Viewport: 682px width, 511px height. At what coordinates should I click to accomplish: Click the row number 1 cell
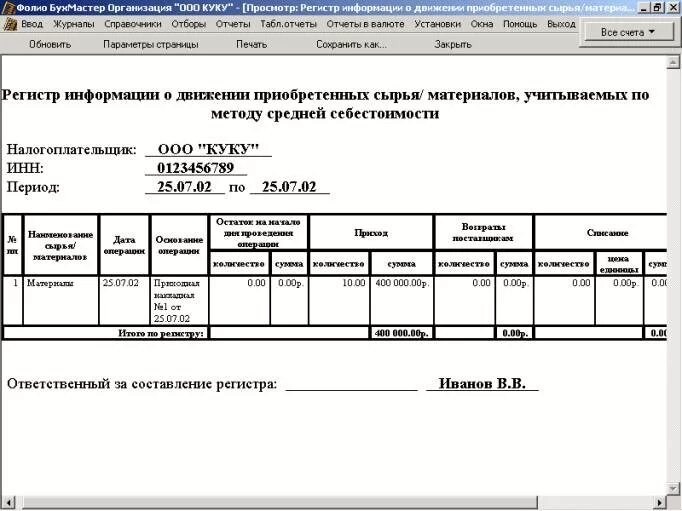tap(13, 300)
